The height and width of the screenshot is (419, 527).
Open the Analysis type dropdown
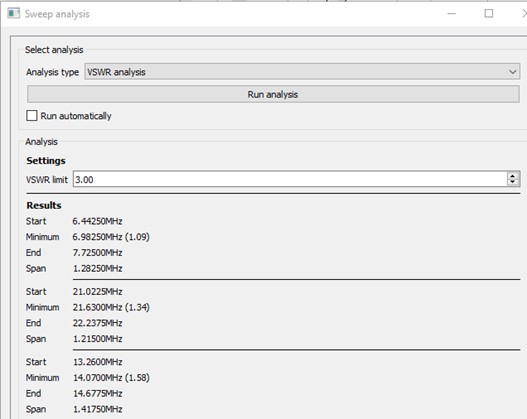(x=302, y=72)
